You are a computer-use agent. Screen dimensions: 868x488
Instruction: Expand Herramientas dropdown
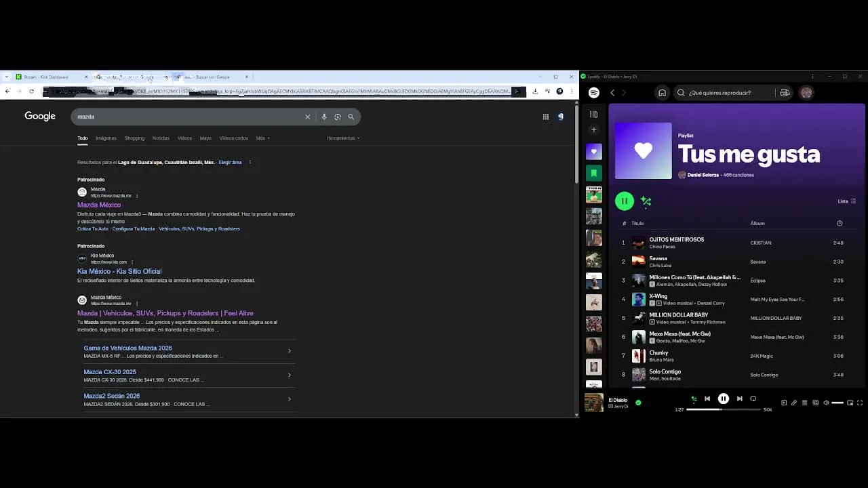pos(342,138)
